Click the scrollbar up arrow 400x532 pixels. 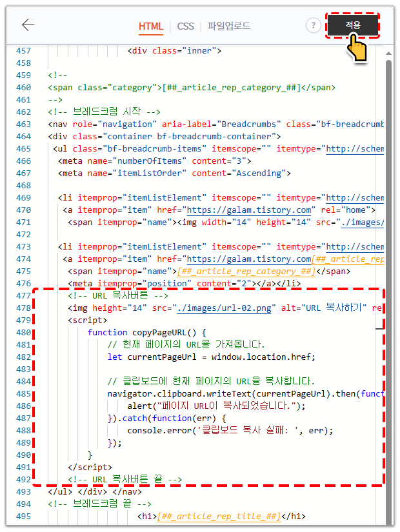click(x=388, y=54)
